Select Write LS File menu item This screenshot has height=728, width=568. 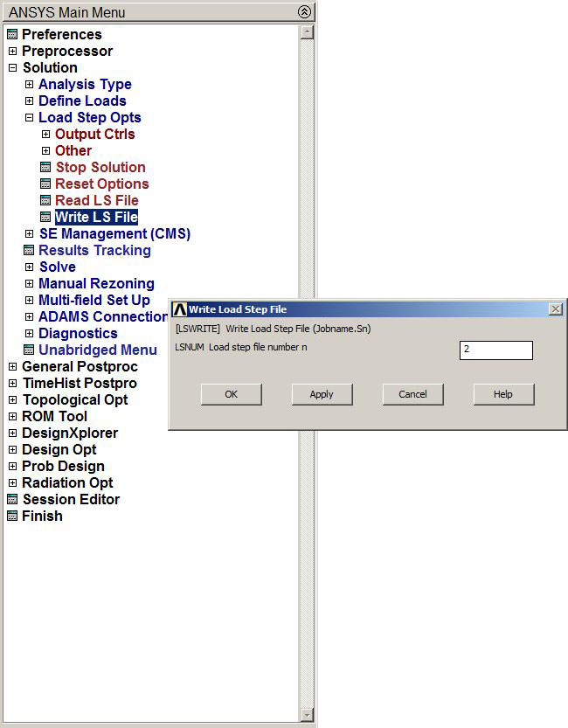coord(96,218)
